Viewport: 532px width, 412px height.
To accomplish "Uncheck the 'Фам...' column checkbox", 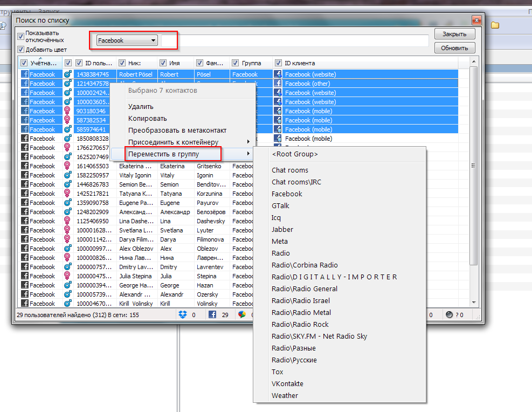I will coord(199,63).
